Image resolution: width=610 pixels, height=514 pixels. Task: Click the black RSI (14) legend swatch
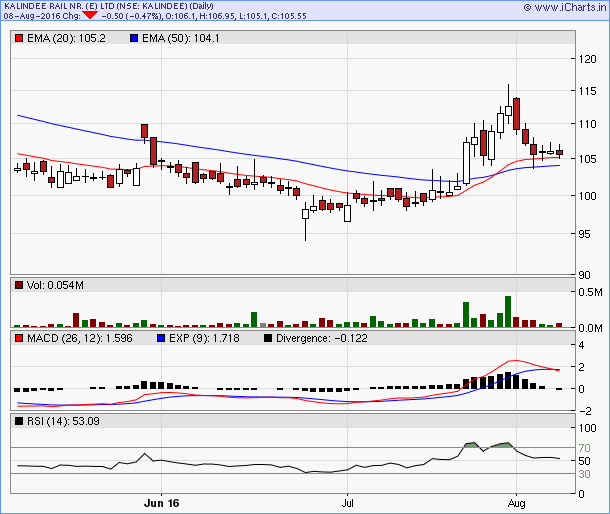tap(19, 421)
